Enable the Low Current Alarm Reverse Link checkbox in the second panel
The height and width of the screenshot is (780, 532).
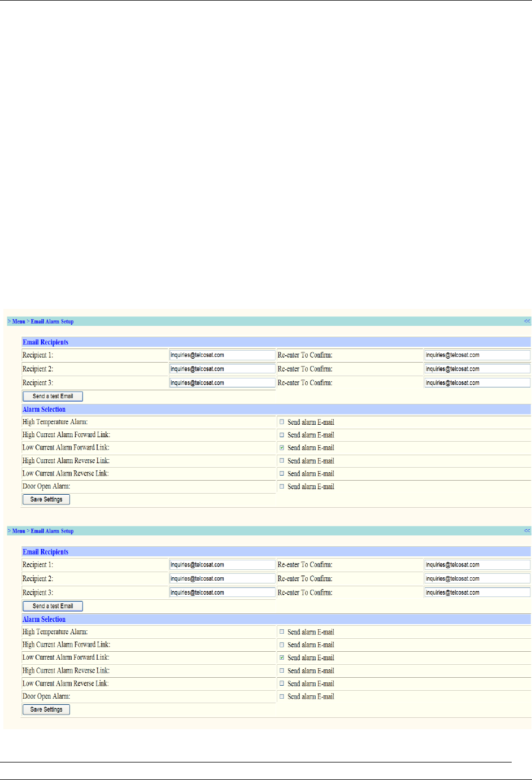tap(282, 683)
